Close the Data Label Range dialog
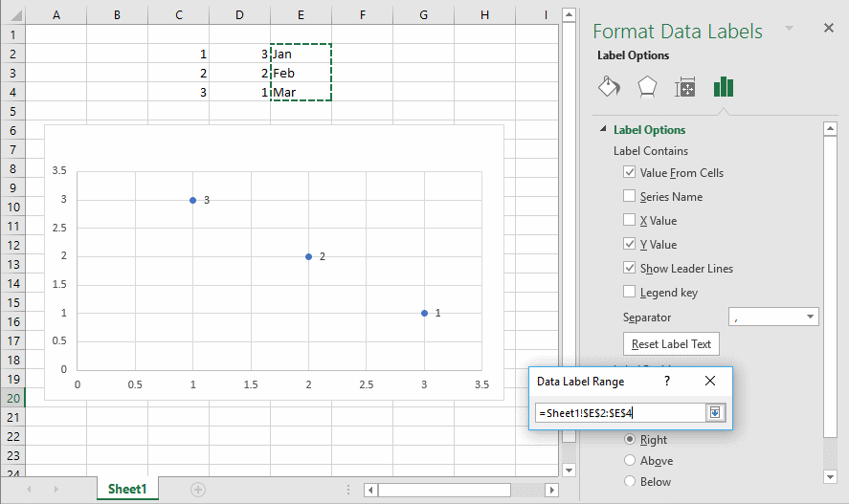Screen dimensions: 849x504 [710, 381]
